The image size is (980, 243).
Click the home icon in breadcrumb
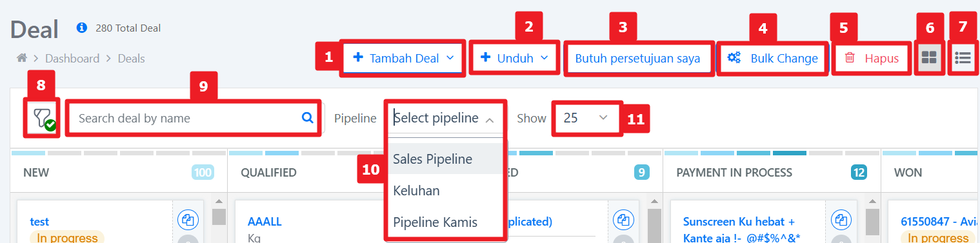point(22,59)
